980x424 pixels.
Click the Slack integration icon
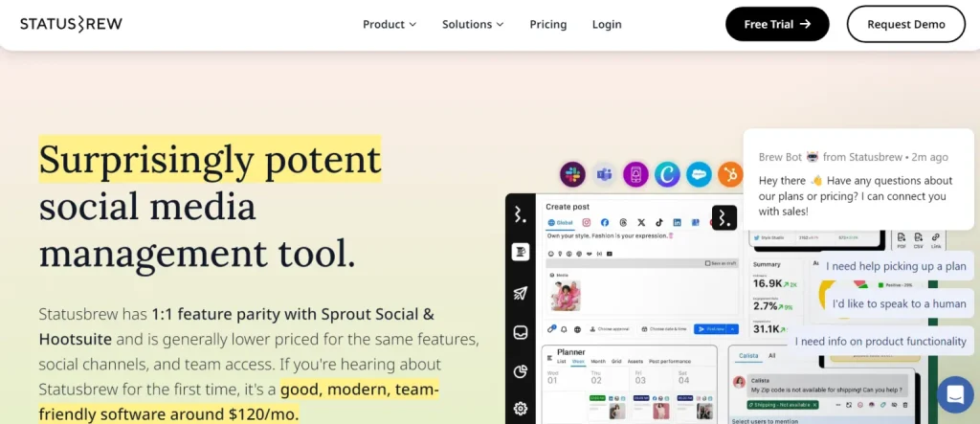pyautogui.click(x=572, y=174)
